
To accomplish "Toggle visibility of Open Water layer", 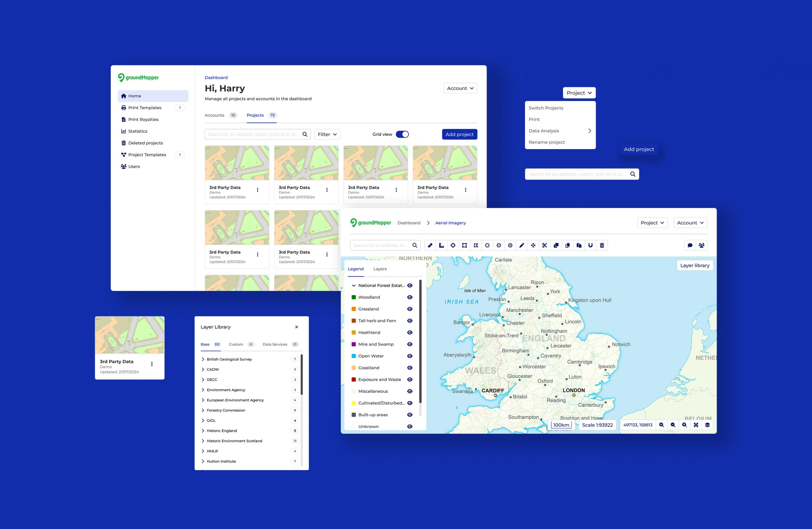I will pos(410,356).
